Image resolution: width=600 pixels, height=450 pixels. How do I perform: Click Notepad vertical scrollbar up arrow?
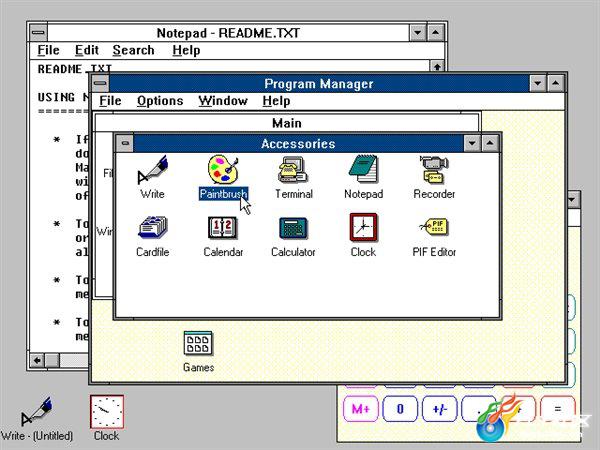(437, 66)
